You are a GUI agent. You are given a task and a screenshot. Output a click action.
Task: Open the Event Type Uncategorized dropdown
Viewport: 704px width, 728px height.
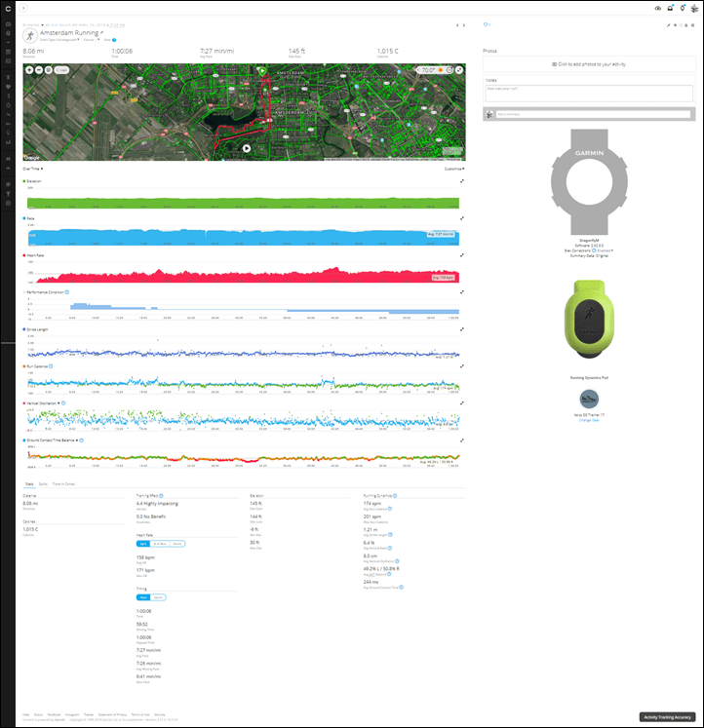pyautogui.click(x=59, y=40)
